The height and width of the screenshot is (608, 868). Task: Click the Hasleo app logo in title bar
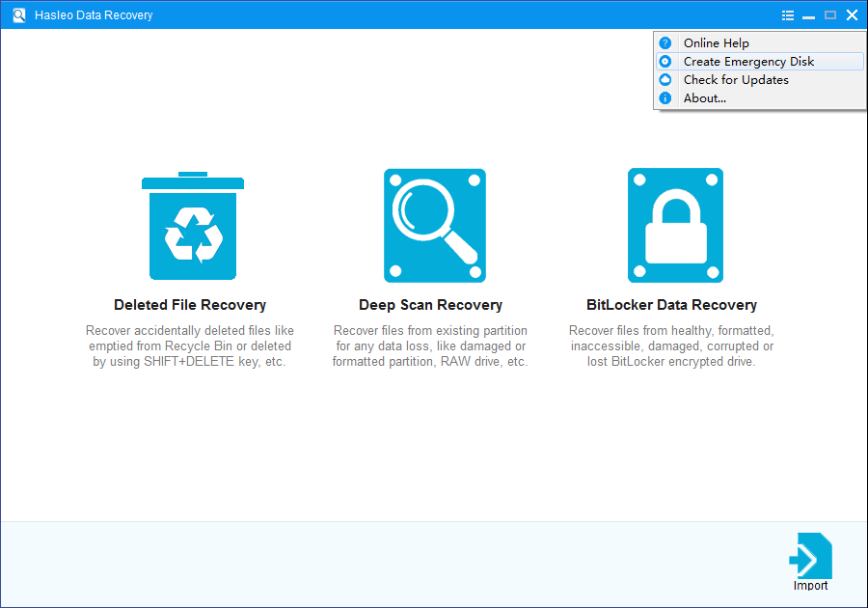coord(19,14)
